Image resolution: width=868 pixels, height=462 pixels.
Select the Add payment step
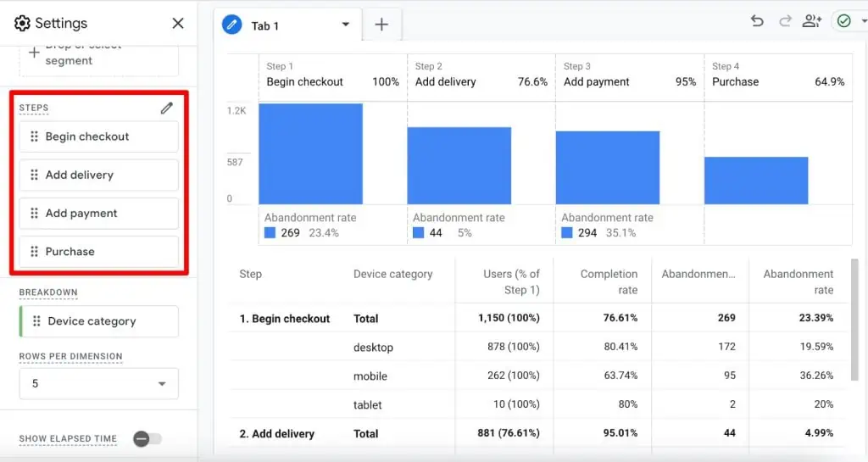pos(98,214)
